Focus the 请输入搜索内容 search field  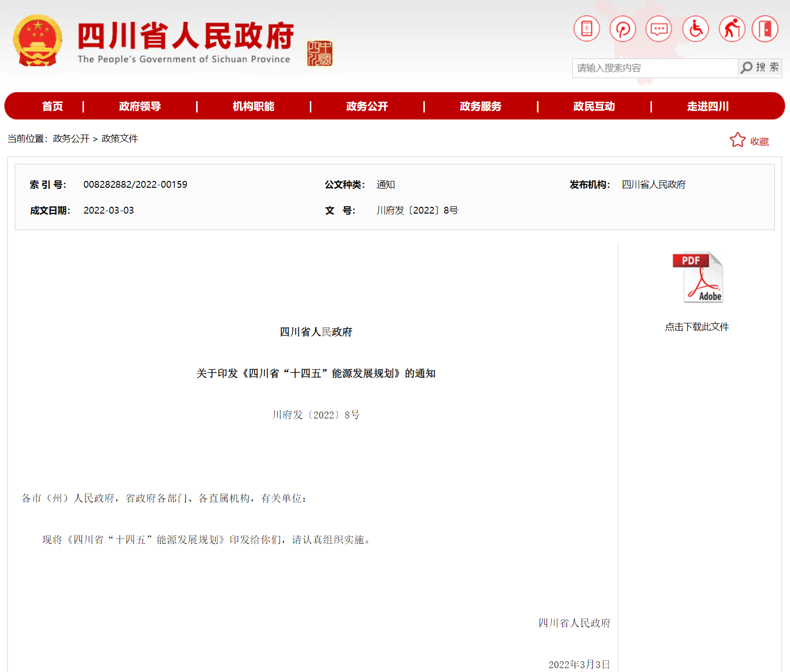tap(654, 68)
